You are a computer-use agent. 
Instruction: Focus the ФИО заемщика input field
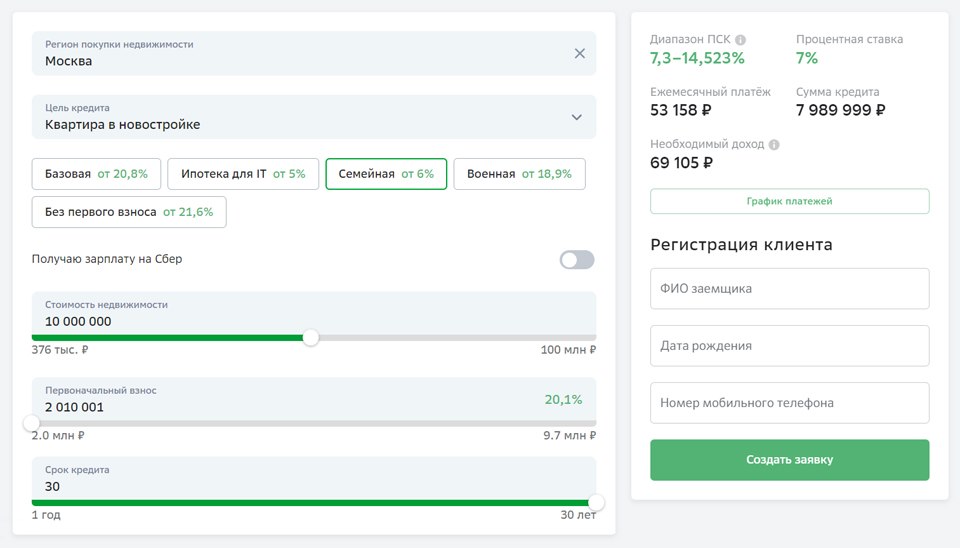click(789, 288)
